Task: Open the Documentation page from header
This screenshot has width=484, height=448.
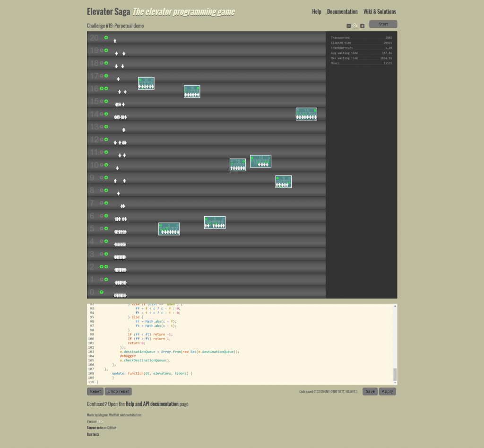Action: (x=342, y=12)
